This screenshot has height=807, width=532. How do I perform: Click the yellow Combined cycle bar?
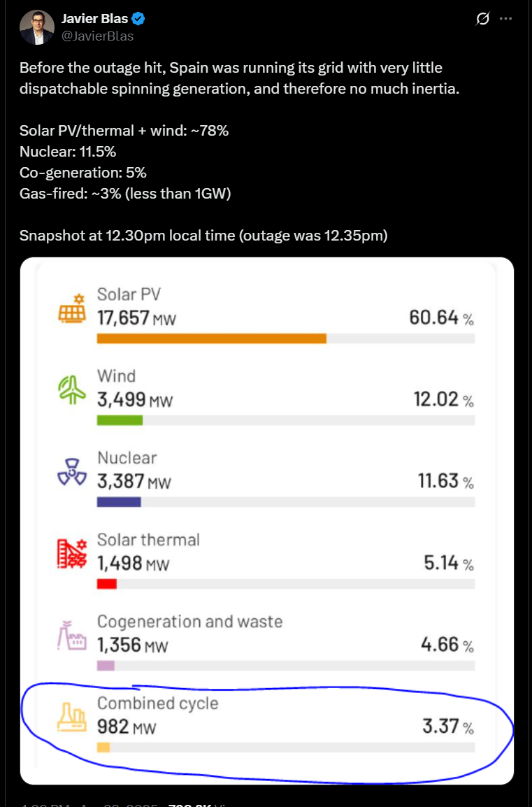tap(103, 748)
